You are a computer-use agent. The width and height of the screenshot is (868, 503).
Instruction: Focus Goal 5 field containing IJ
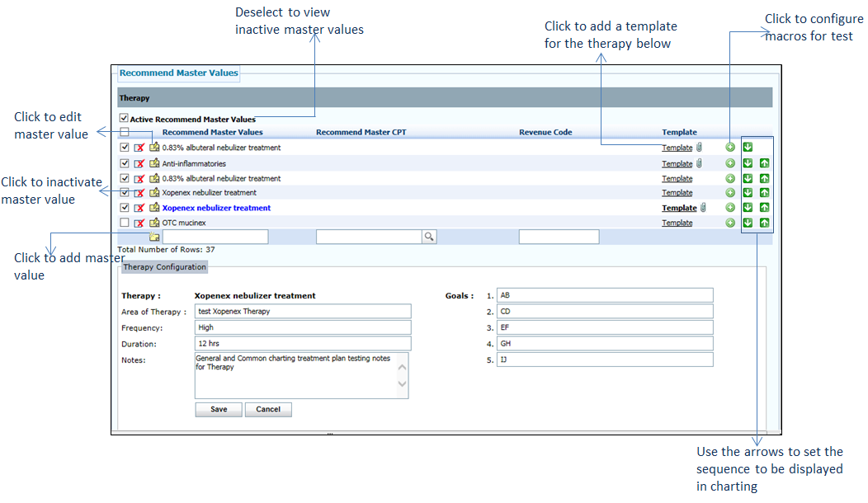(605, 360)
